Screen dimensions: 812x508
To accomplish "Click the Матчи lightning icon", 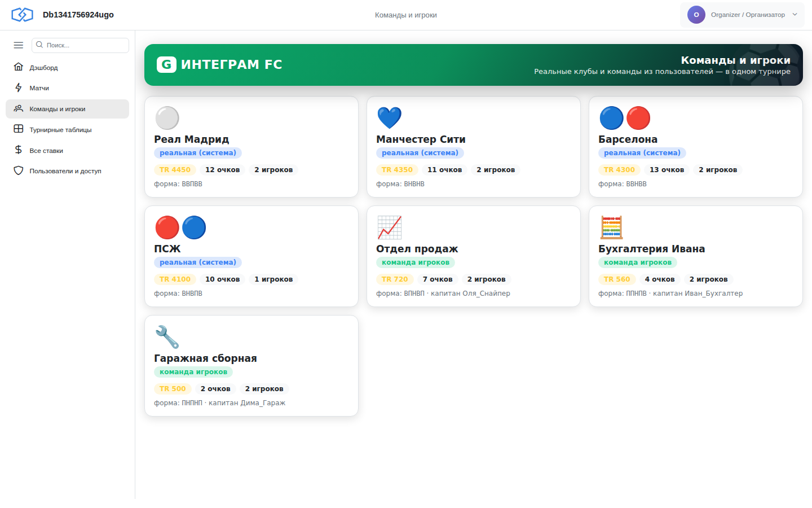I will click(19, 88).
